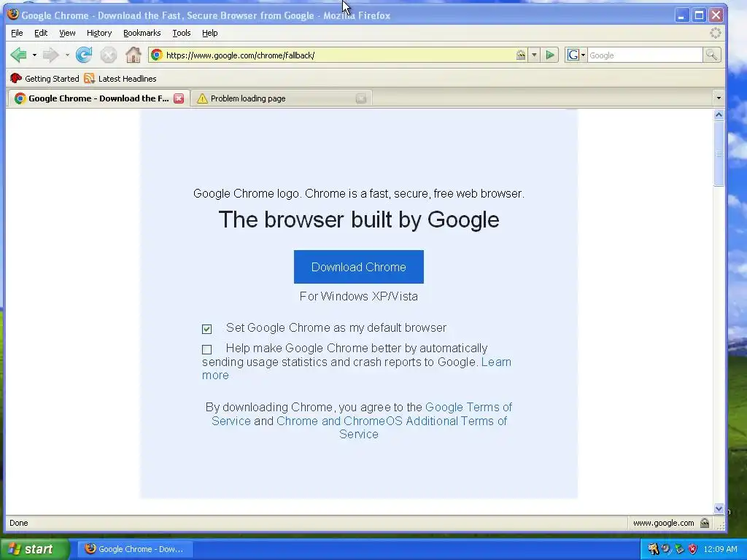Click the vertical scrollbar thumb
The height and width of the screenshot is (560, 747).
[x=719, y=154]
